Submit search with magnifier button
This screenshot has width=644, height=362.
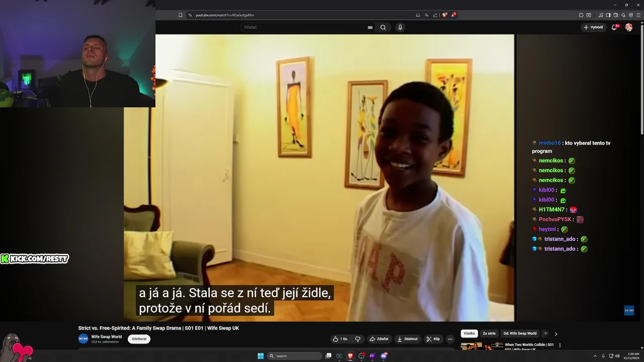coord(383,27)
